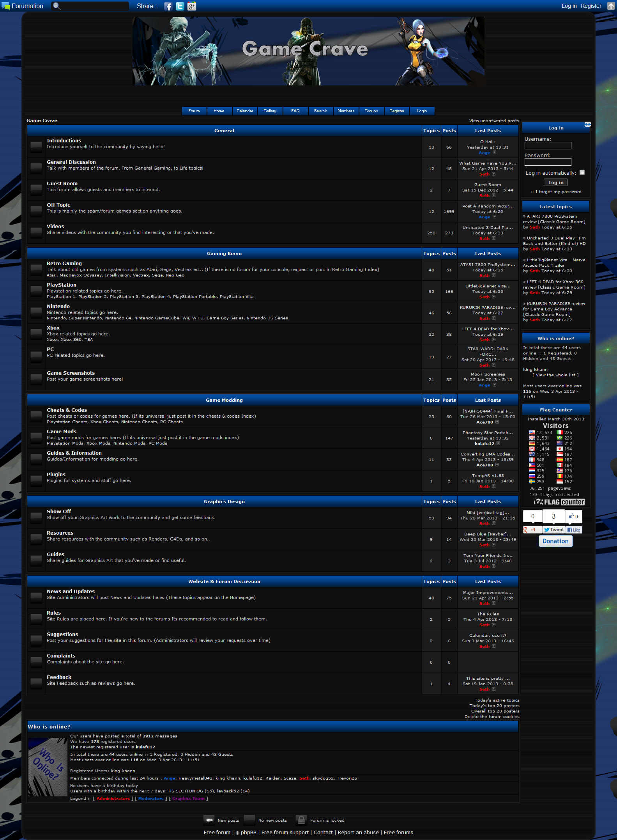Screen dimensions: 617x840
Task: Click Delete the forum cookies link
Action: 492,717
